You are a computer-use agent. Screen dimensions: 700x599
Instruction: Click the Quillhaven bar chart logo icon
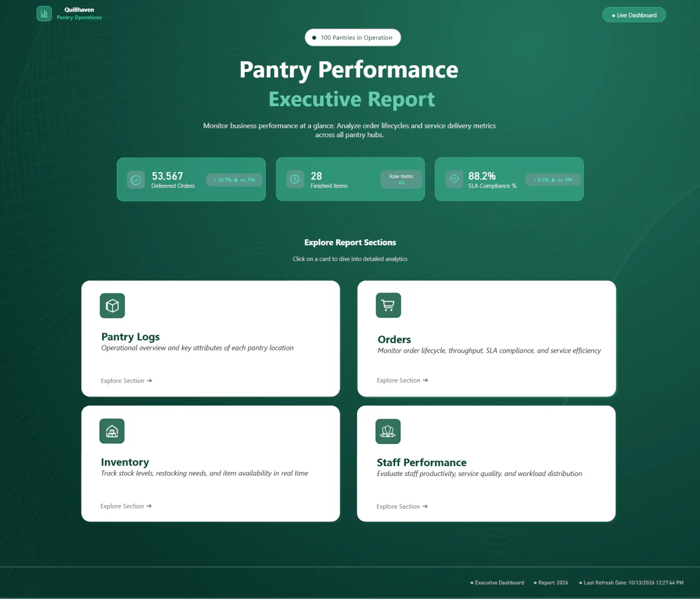coord(44,14)
